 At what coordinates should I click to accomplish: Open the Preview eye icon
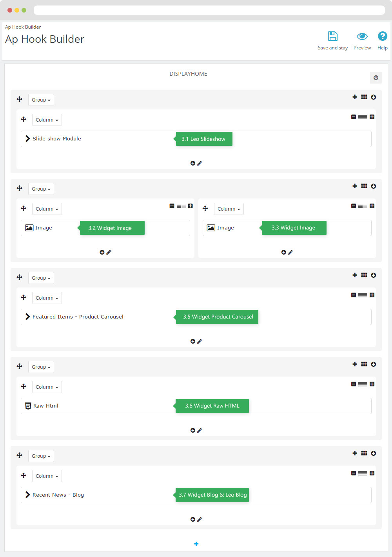click(362, 36)
